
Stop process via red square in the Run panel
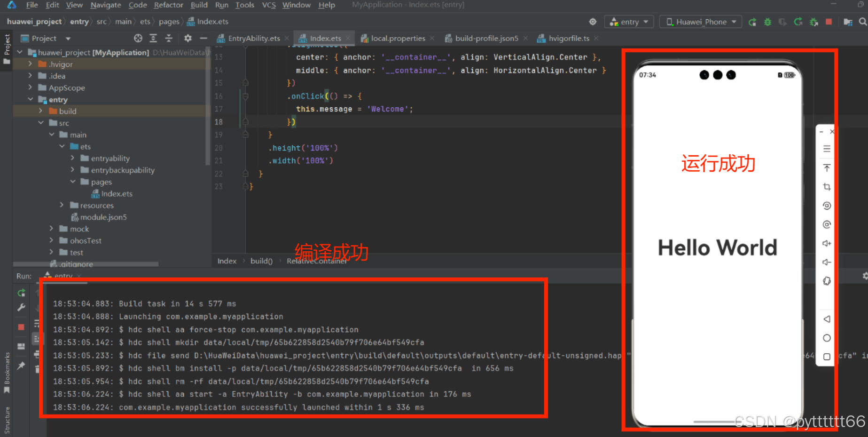[x=21, y=327]
